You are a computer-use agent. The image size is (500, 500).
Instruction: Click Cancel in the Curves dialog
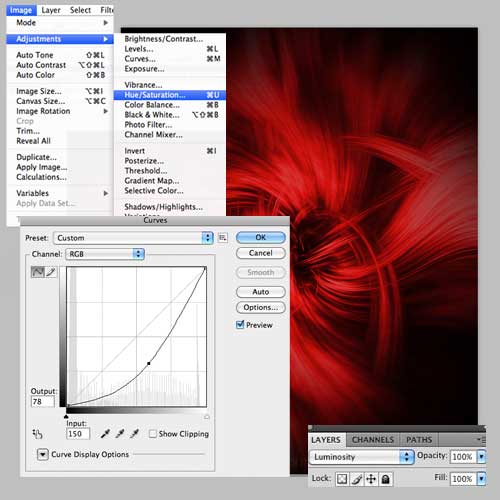pos(261,253)
